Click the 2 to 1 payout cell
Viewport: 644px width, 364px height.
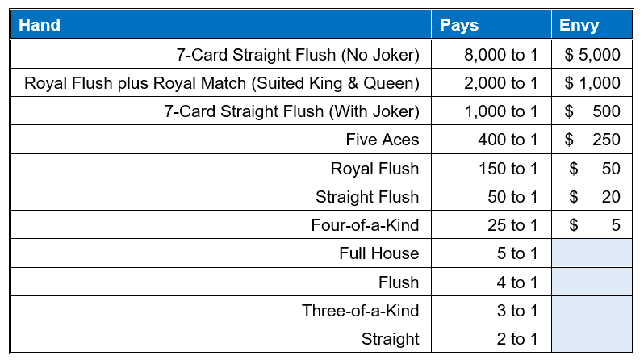tap(516, 339)
